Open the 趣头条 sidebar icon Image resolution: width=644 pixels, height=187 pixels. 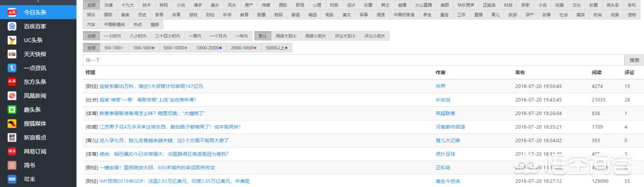(11, 110)
